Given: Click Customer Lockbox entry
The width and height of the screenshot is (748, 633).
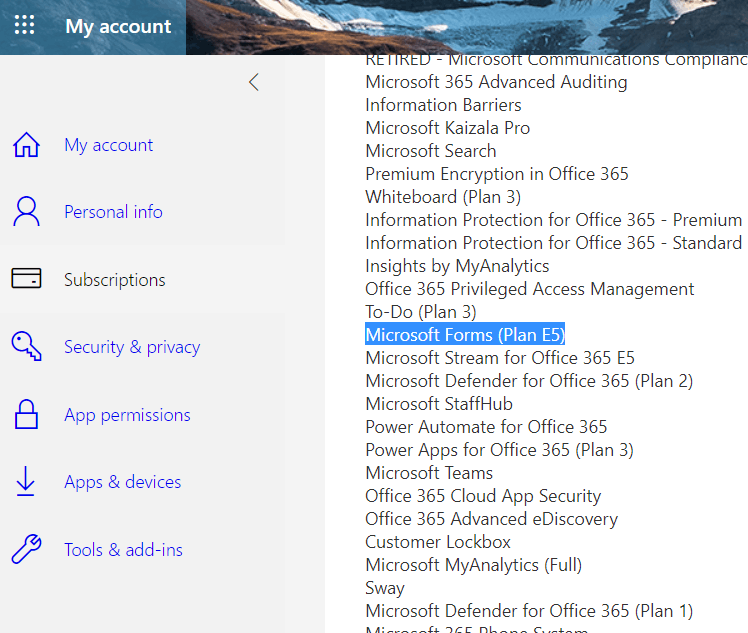Looking at the screenshot, I should (x=438, y=542).
